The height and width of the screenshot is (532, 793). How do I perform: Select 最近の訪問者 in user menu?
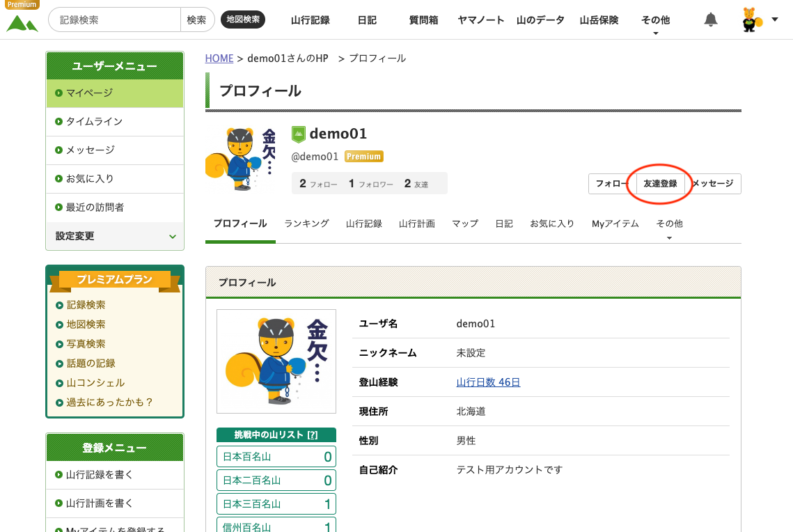click(115, 208)
